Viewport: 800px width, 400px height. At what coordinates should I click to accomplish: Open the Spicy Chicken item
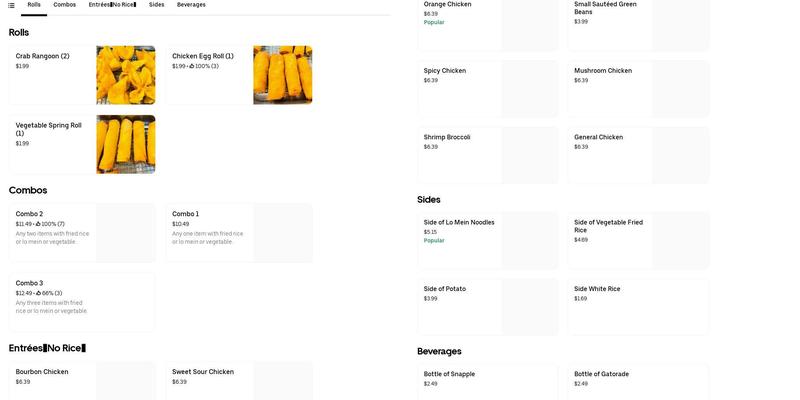click(487, 89)
